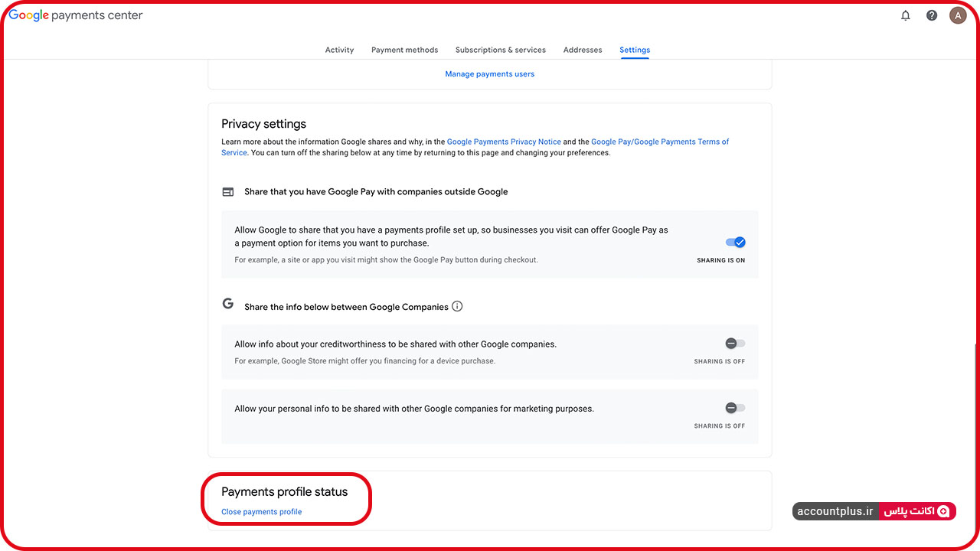980x551 pixels.
Task: Click the creditworthiness sharing description text
Action: (x=396, y=344)
